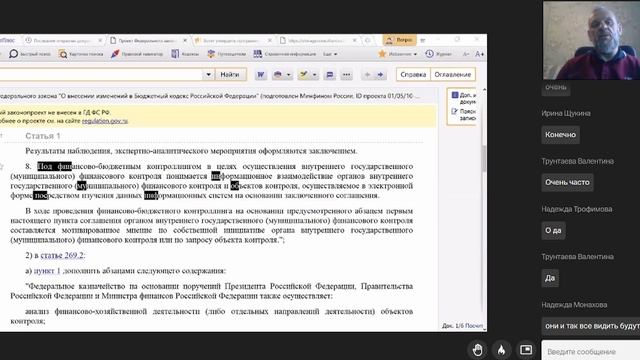
Task: Click the chat message 'Очень часто'
Action: [x=567, y=182]
